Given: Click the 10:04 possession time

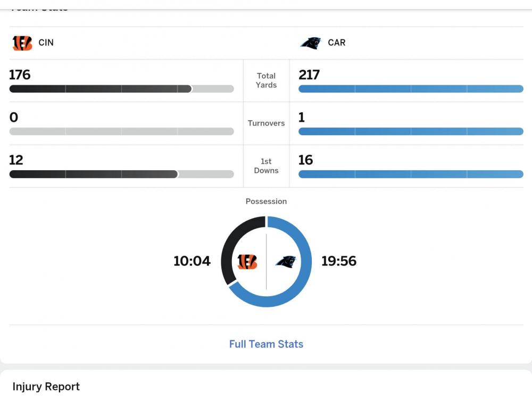Looking at the screenshot, I should coord(192,261).
